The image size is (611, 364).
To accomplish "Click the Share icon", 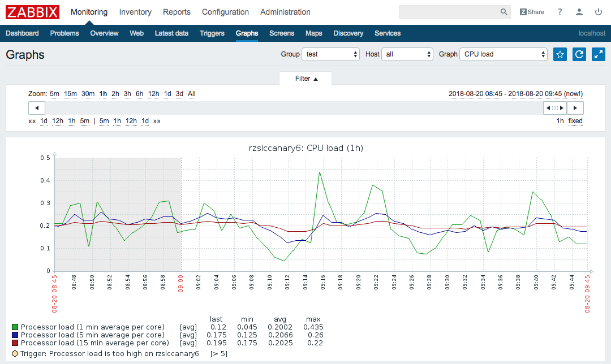I will click(531, 11).
